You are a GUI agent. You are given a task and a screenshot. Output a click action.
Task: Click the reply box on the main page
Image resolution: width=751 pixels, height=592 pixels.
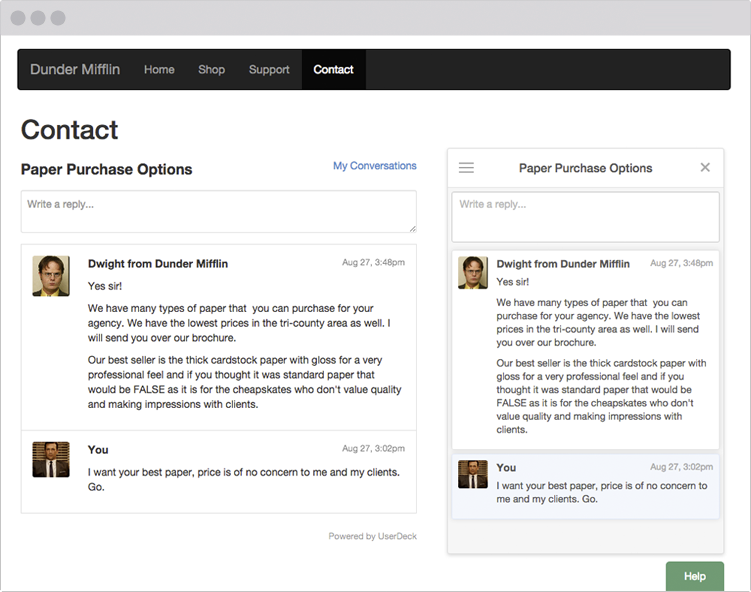(218, 212)
